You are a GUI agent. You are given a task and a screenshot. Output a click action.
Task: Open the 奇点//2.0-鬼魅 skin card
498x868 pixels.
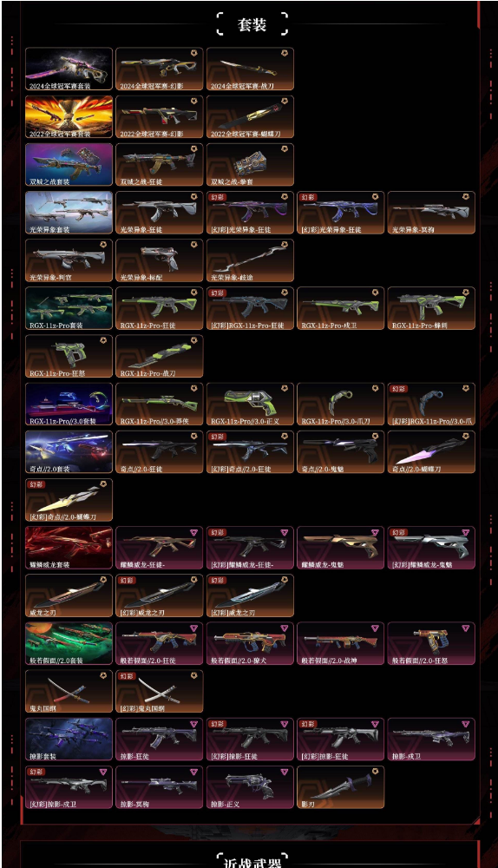pyautogui.click(x=340, y=451)
